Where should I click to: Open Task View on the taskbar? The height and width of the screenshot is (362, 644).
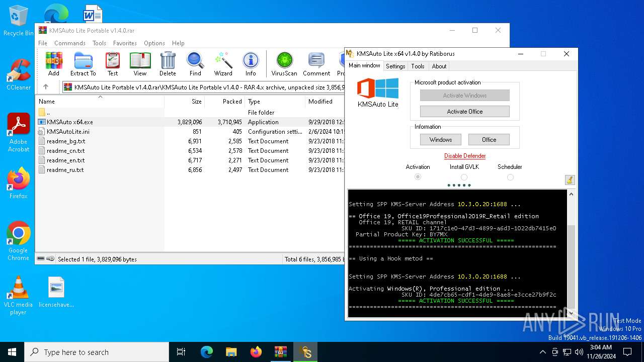[181, 352]
